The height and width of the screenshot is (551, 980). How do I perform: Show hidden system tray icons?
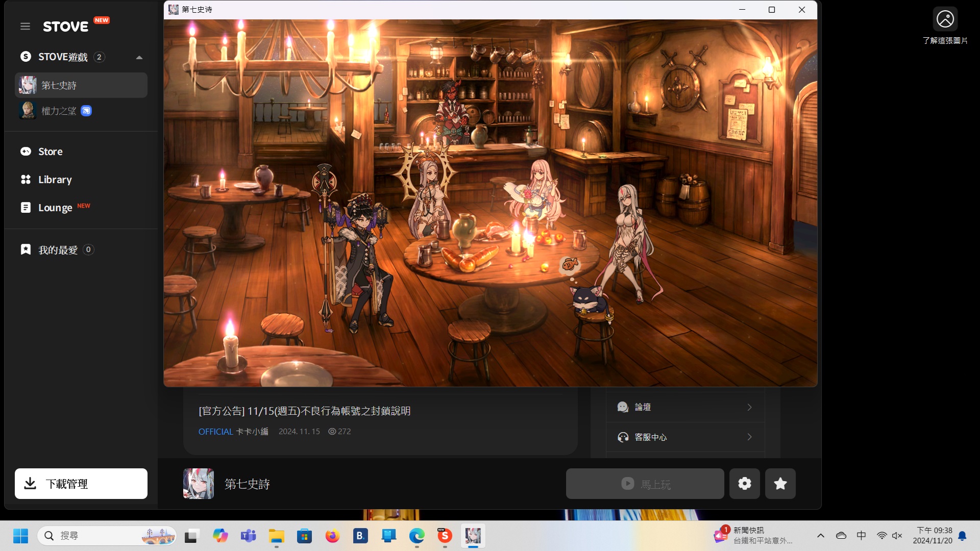click(x=821, y=536)
